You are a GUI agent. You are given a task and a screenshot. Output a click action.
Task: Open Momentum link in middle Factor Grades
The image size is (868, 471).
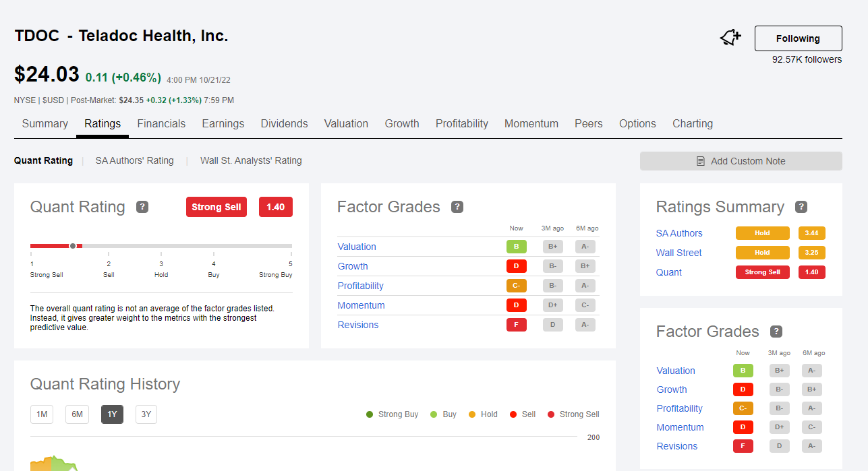361,305
